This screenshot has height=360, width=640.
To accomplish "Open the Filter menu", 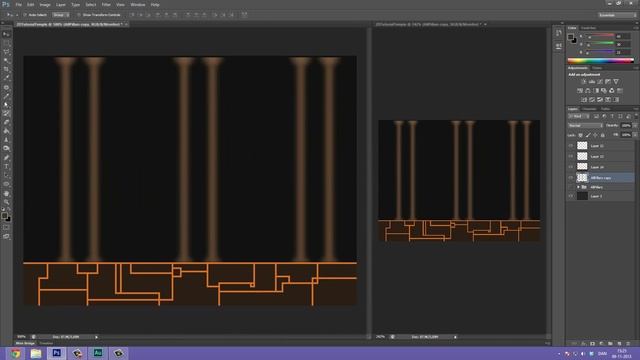I will (106, 4).
